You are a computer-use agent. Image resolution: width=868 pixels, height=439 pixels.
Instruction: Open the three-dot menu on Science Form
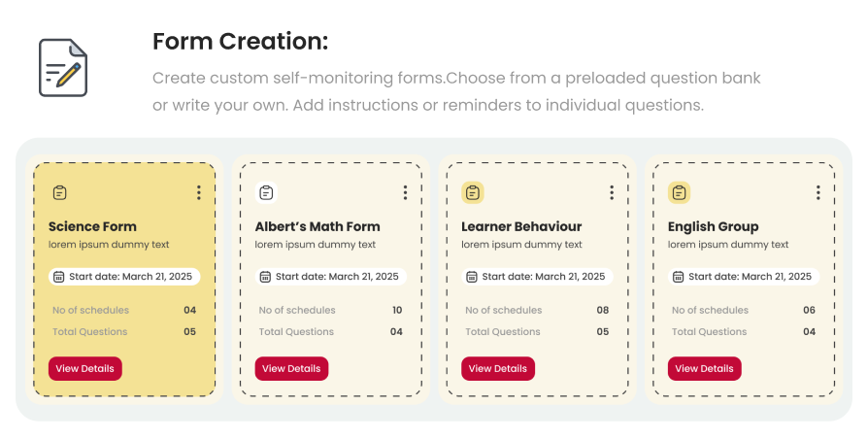(x=199, y=192)
